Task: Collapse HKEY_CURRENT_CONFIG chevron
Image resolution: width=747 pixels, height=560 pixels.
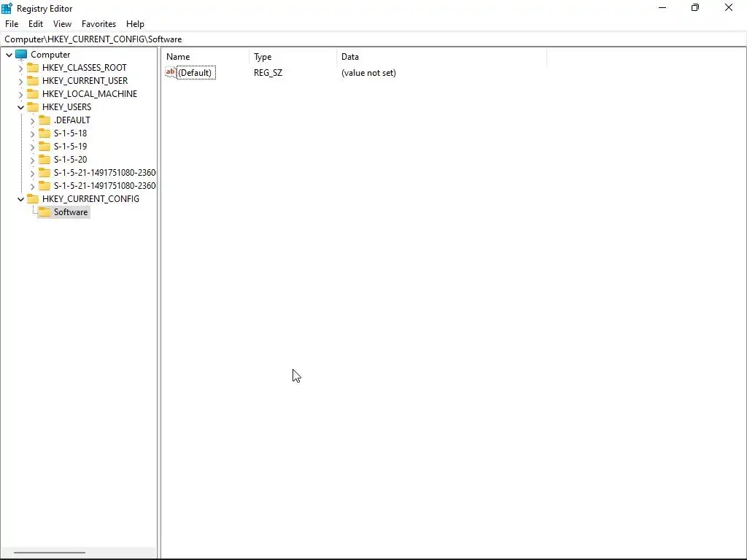Action: (x=20, y=199)
